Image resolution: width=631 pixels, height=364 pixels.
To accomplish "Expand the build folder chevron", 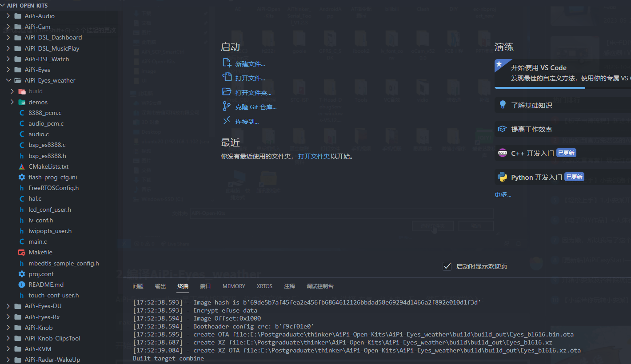I will pos(12,91).
